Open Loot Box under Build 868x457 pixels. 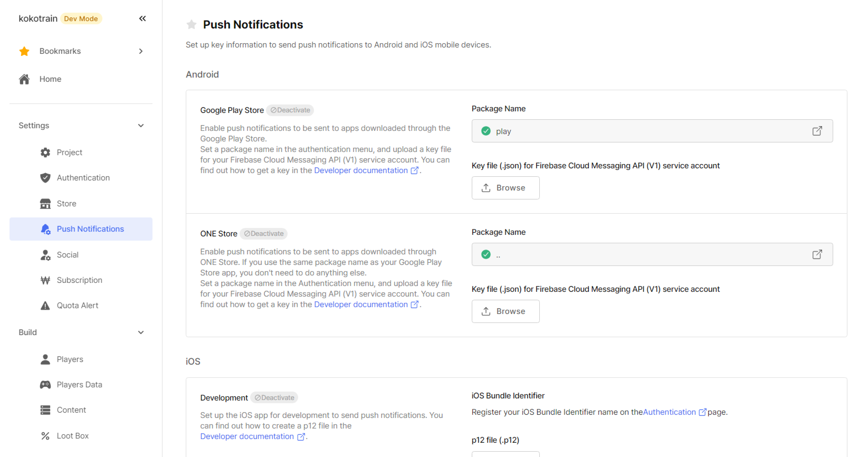tap(81, 436)
